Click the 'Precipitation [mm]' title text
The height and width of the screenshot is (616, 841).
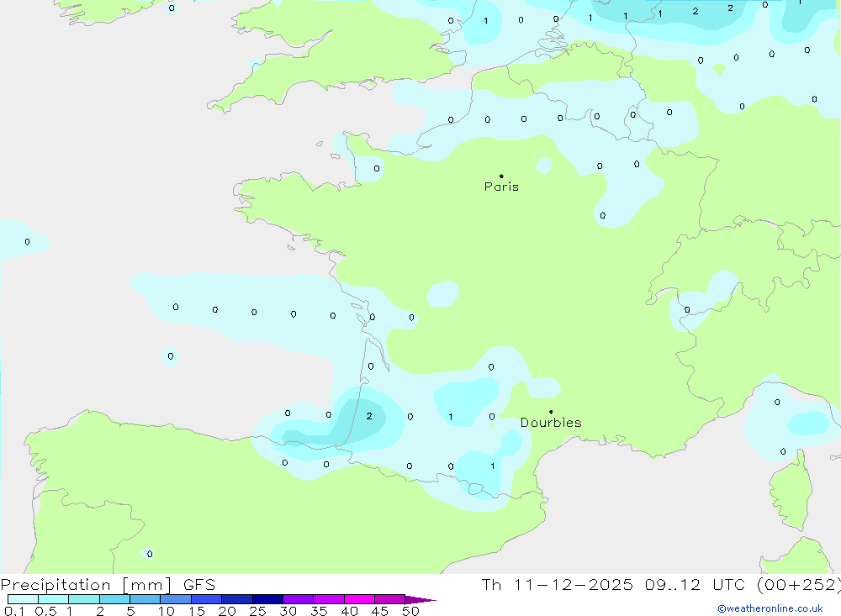(x=86, y=585)
